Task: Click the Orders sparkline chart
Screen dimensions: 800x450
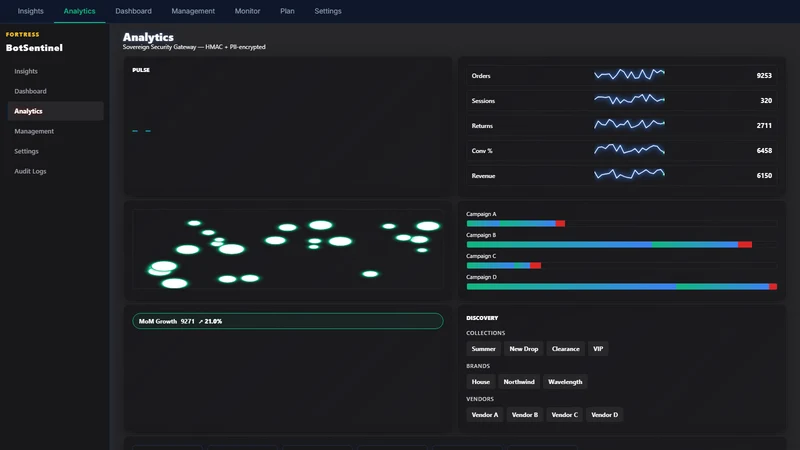Action: 630,74
